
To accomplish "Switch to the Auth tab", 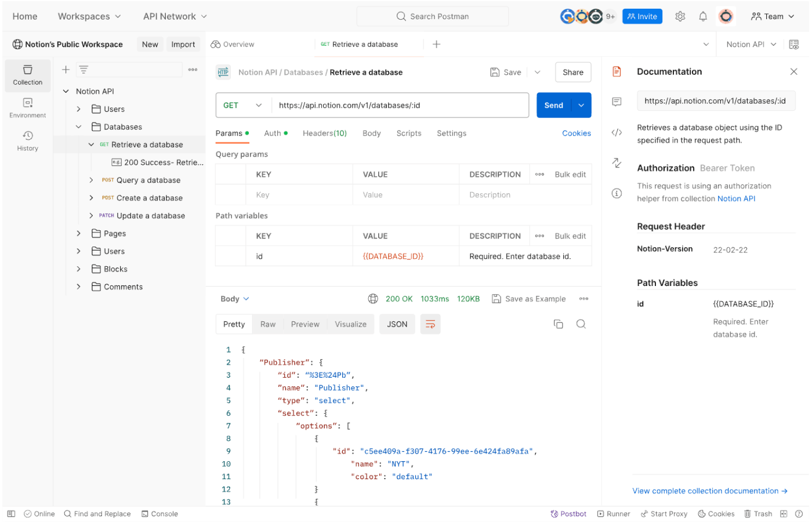I will pyautogui.click(x=275, y=133).
